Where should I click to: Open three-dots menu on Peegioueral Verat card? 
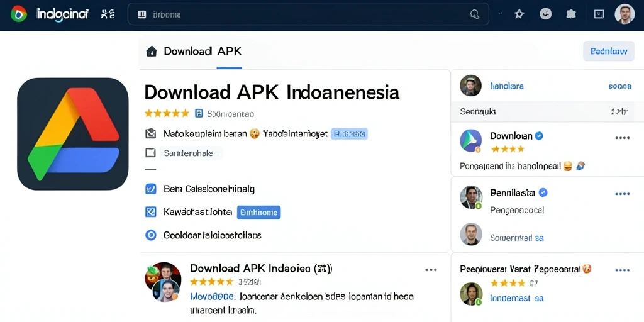(x=622, y=270)
